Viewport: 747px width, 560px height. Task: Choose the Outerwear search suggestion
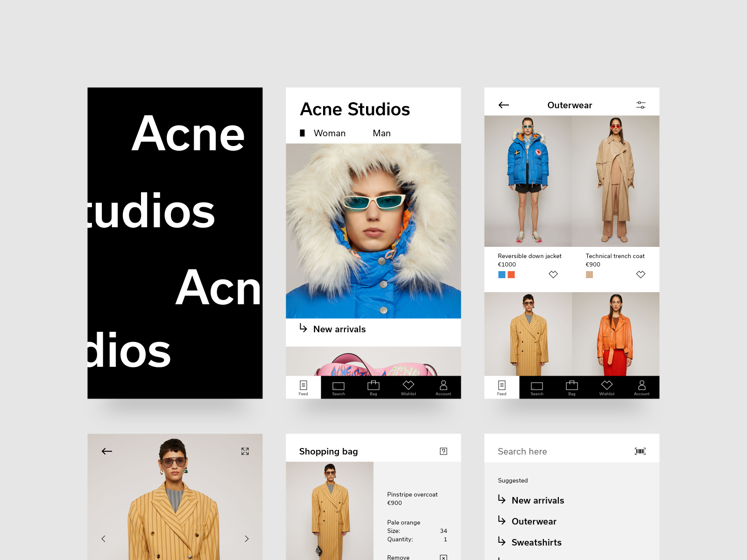click(534, 522)
